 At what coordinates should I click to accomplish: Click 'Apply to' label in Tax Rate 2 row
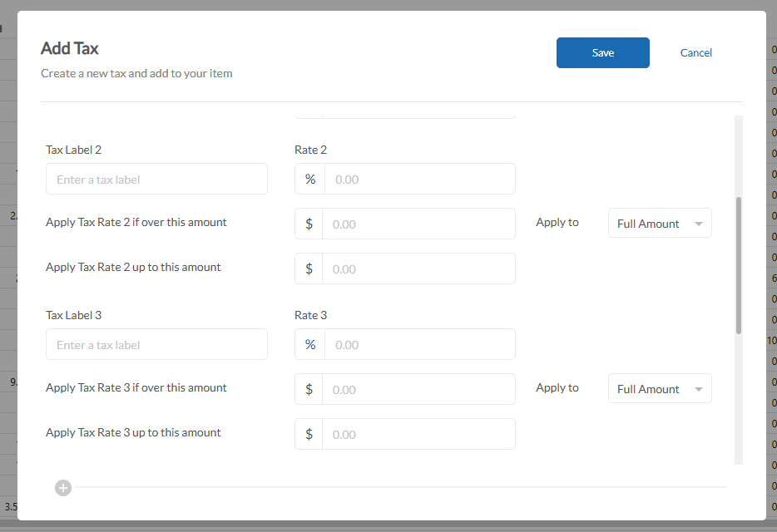557,223
